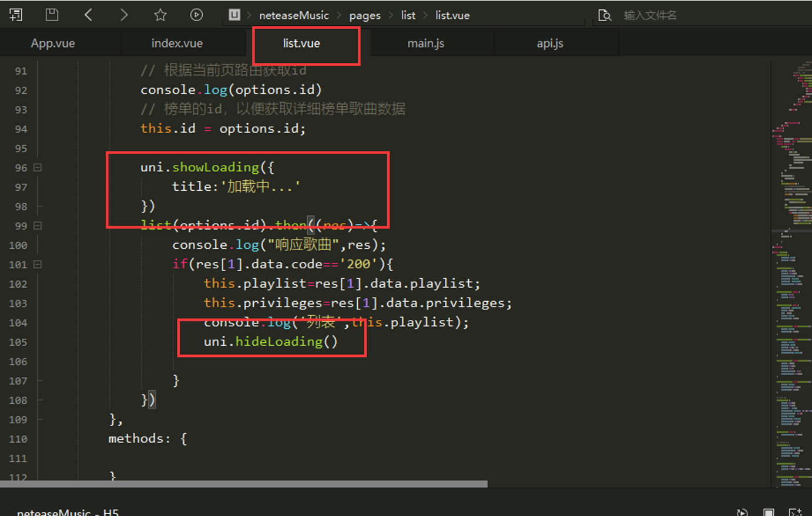Click neteaseMusic in the breadcrumb path
Image resolution: width=812 pixels, height=516 pixels.
point(294,15)
